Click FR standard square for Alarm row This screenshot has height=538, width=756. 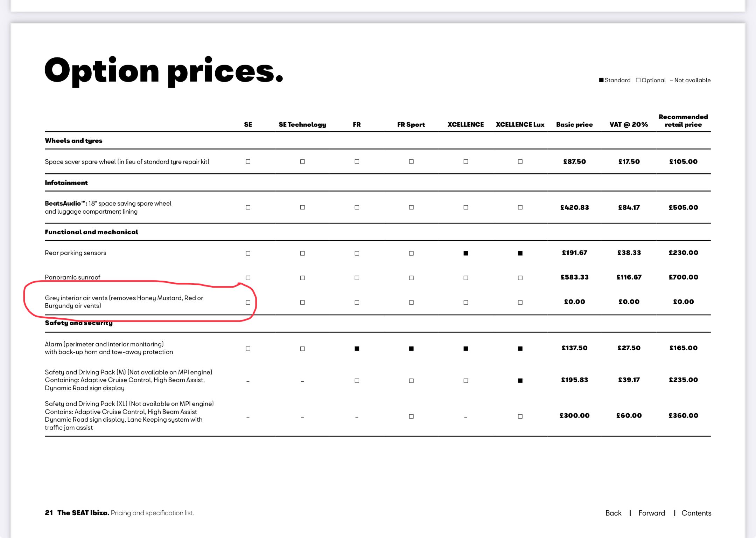click(x=357, y=349)
